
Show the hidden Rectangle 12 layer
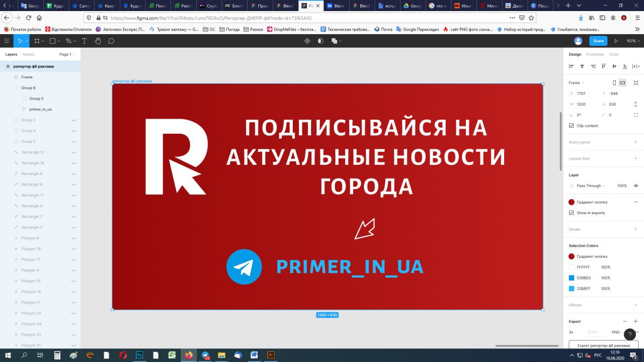click(x=73, y=152)
